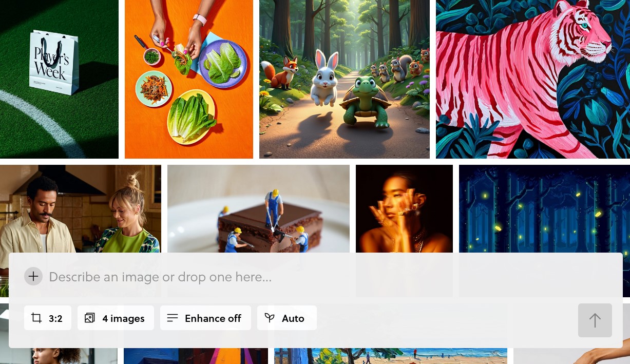Viewport: 630px width, 364px height.
Task: Open the lettuce wraps on orange image
Action: [x=189, y=79]
